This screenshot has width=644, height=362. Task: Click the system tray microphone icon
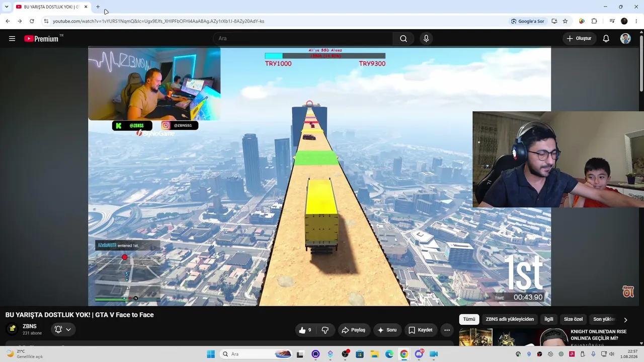coord(593,354)
